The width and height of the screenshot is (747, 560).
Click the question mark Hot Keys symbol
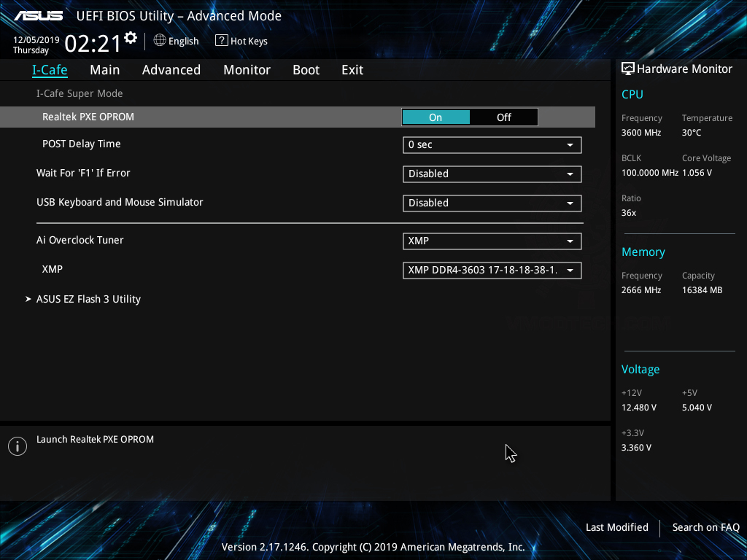[220, 41]
